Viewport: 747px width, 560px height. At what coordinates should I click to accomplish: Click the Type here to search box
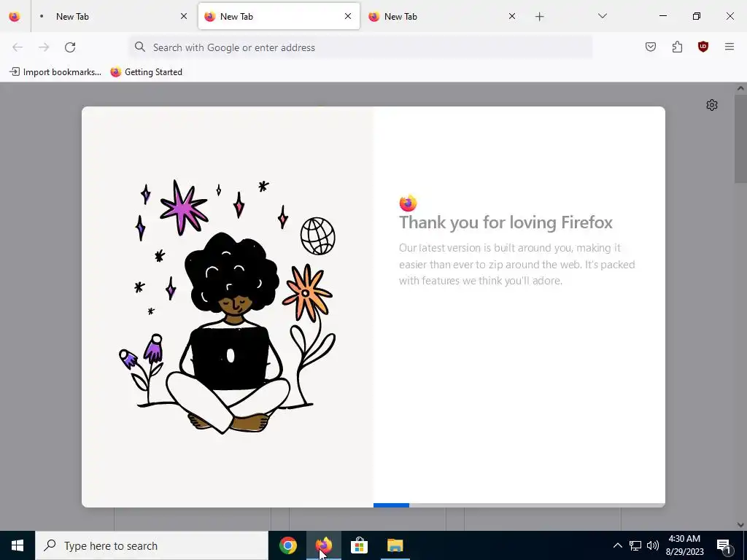pos(152,545)
